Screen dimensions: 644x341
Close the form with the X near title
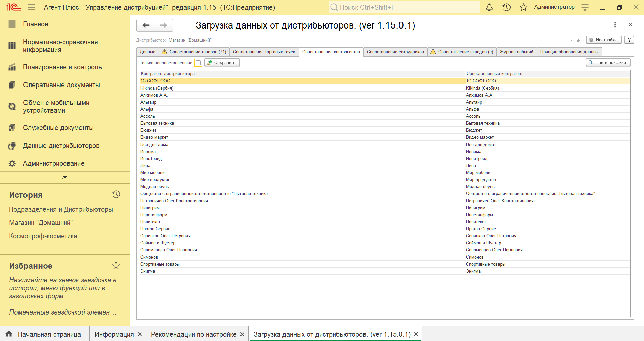point(630,25)
